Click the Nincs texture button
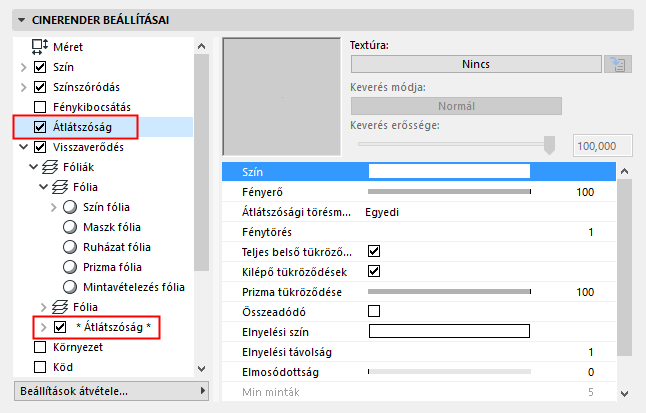The width and height of the screenshot is (646, 413). coord(475,65)
